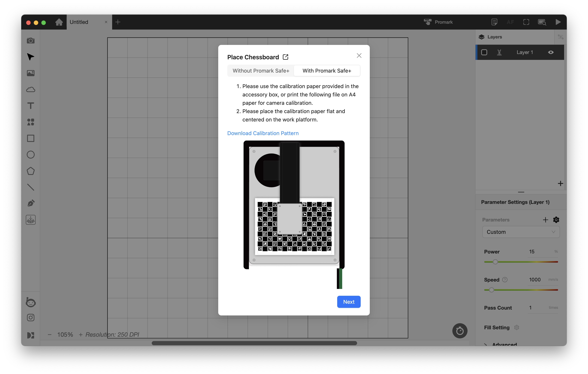Image resolution: width=588 pixels, height=374 pixels.
Task: Click the 105% zoom level
Action: click(65, 334)
